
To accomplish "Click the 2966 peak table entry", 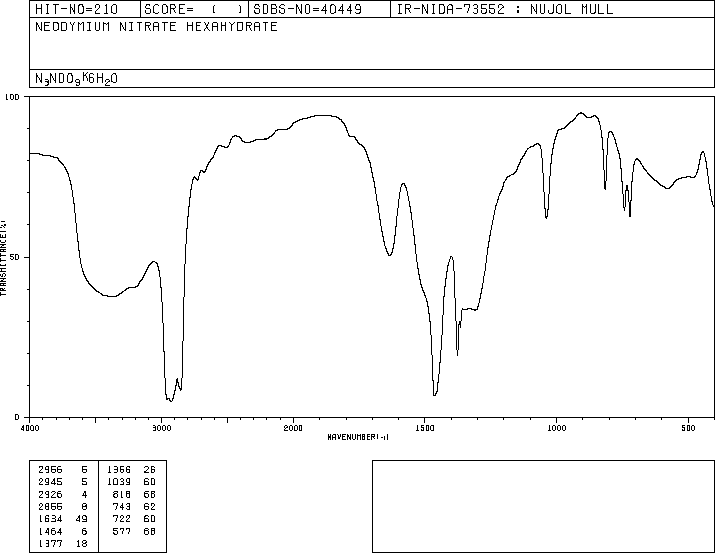I will 62,470.
